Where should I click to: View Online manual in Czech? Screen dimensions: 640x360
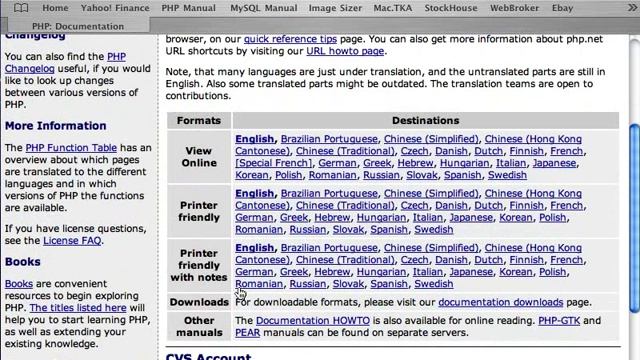point(414,151)
